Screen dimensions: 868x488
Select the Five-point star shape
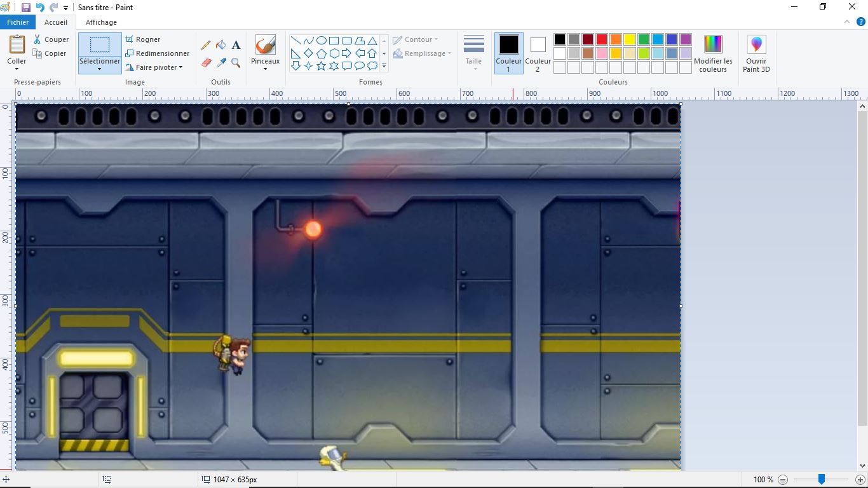click(x=322, y=65)
